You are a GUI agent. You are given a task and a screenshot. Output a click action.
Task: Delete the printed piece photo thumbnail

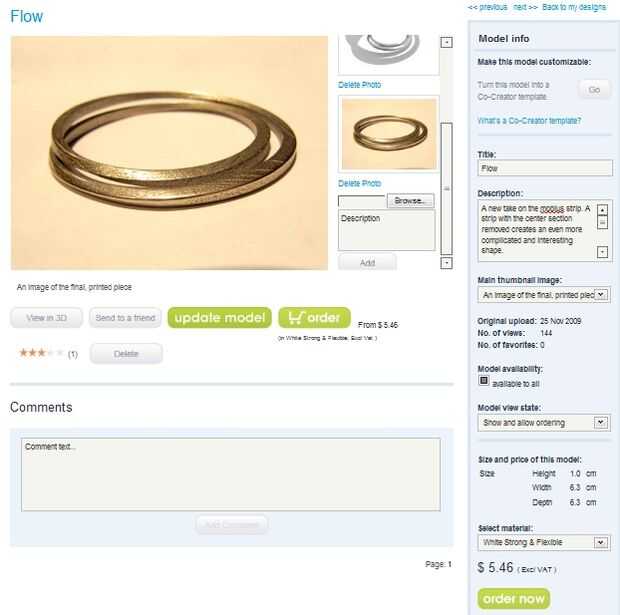[359, 184]
